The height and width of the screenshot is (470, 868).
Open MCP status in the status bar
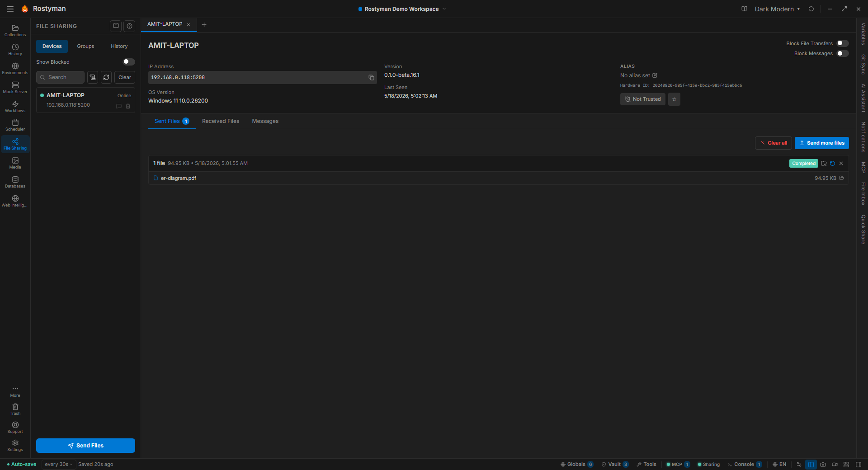[x=678, y=464]
